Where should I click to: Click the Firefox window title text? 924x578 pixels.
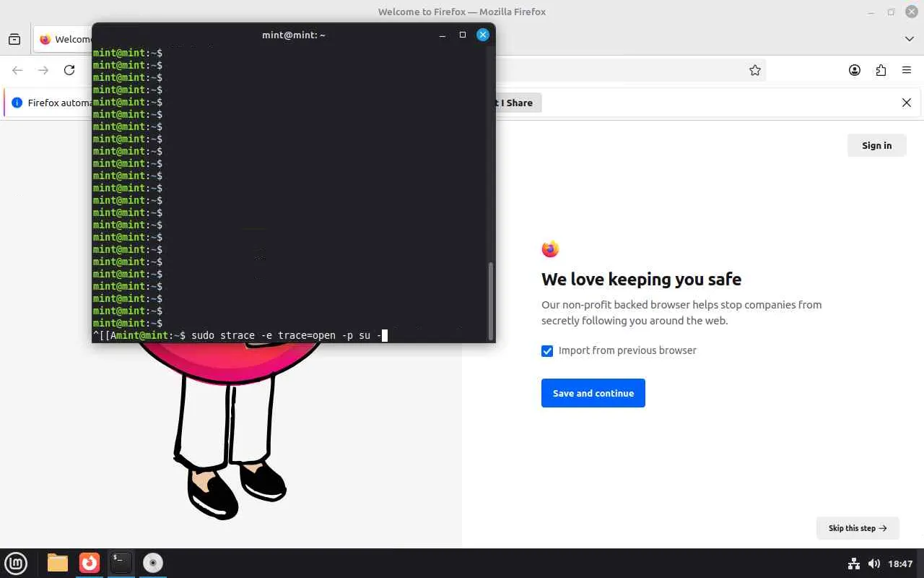(x=462, y=12)
